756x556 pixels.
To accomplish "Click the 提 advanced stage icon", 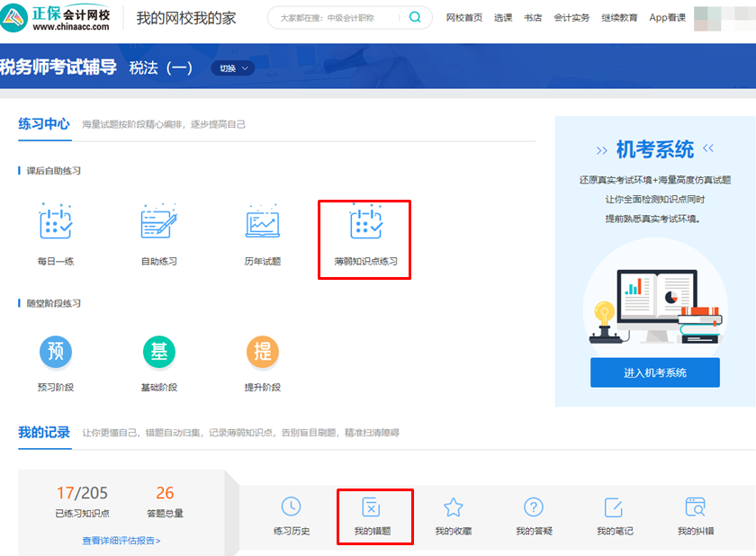I will [x=262, y=354].
